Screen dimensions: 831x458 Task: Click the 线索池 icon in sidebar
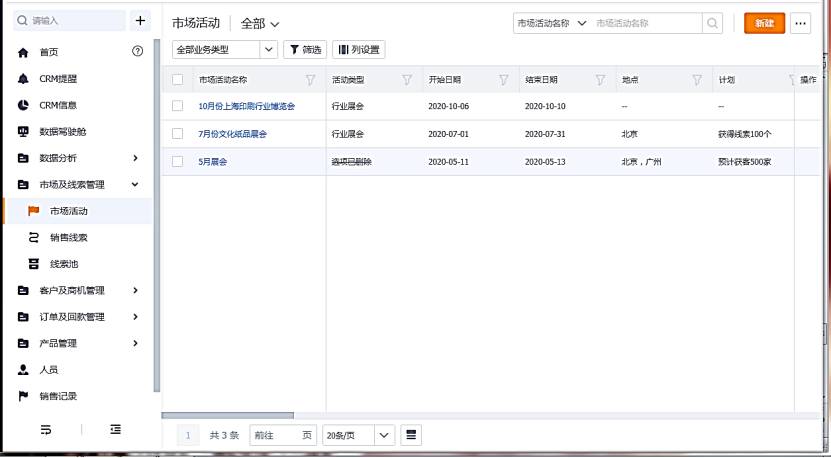point(33,264)
